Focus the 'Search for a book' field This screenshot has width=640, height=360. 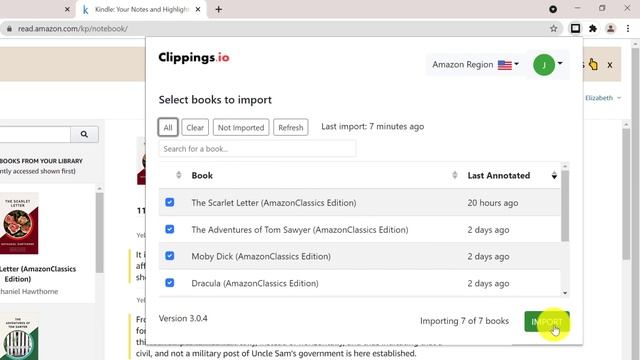point(257,149)
